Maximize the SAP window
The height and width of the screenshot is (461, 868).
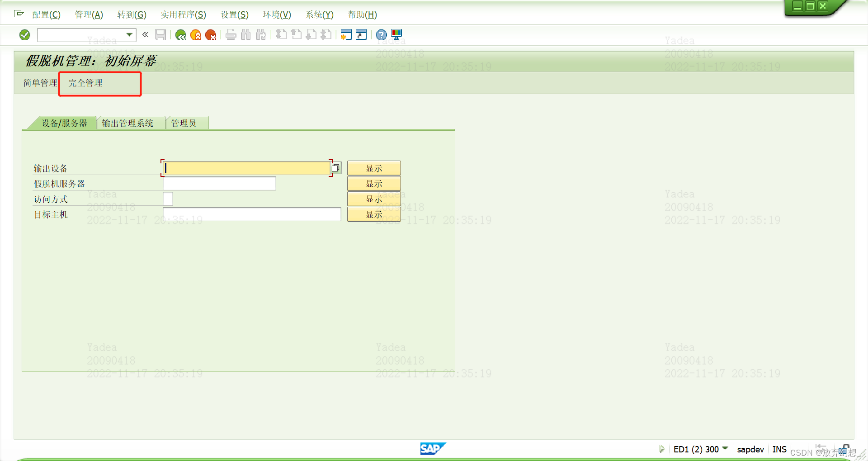click(810, 6)
